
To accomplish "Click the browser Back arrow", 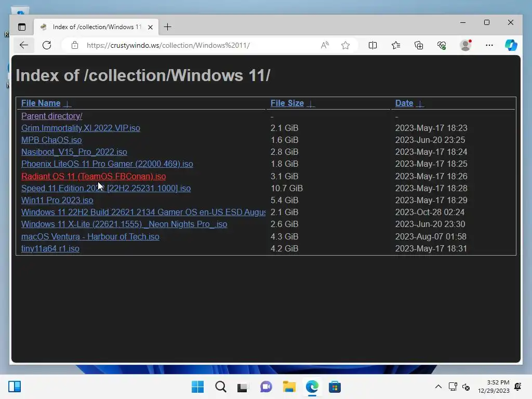I will coord(24,45).
